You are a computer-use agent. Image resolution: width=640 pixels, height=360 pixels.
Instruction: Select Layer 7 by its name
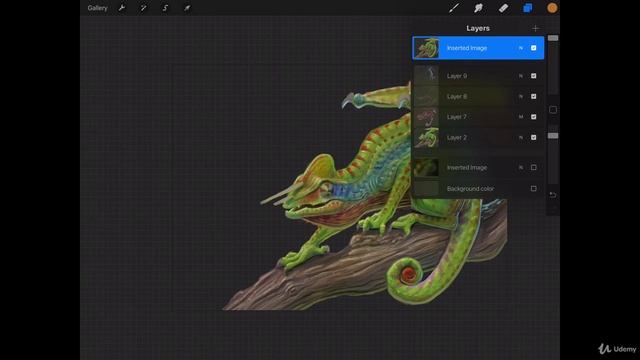pyautogui.click(x=457, y=117)
